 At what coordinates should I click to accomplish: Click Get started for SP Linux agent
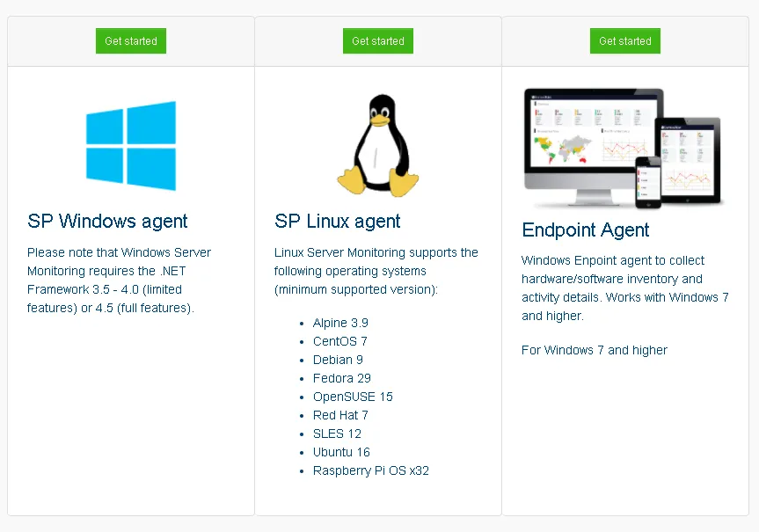click(377, 40)
